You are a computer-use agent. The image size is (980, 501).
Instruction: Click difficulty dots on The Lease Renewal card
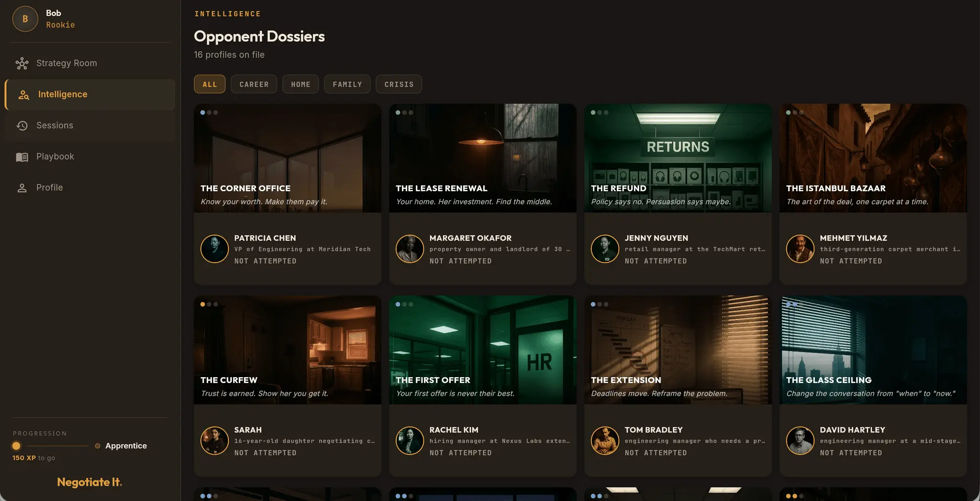(x=404, y=113)
